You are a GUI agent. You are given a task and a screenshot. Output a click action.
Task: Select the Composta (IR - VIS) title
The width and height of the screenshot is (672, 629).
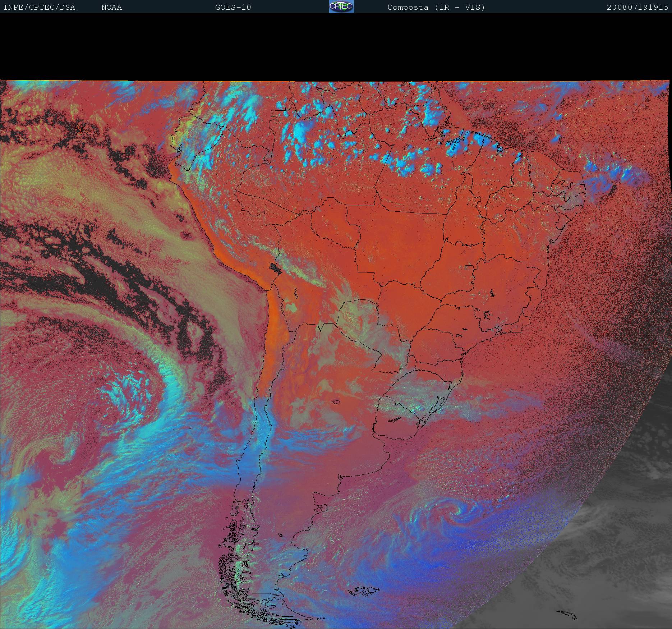click(x=436, y=8)
